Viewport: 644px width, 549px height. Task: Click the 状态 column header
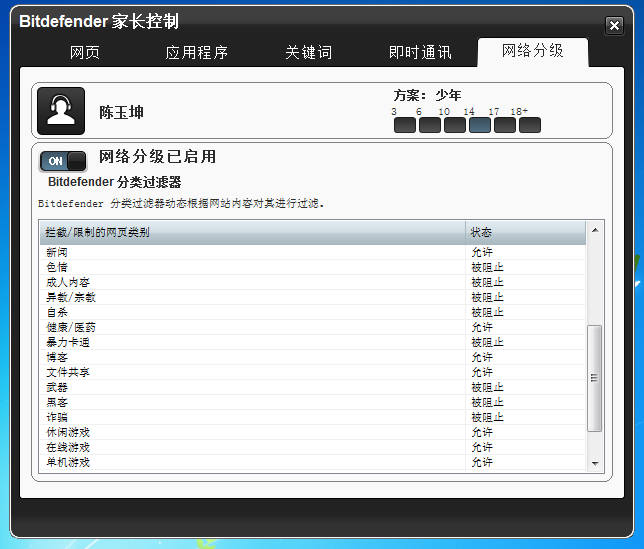[x=525, y=232]
